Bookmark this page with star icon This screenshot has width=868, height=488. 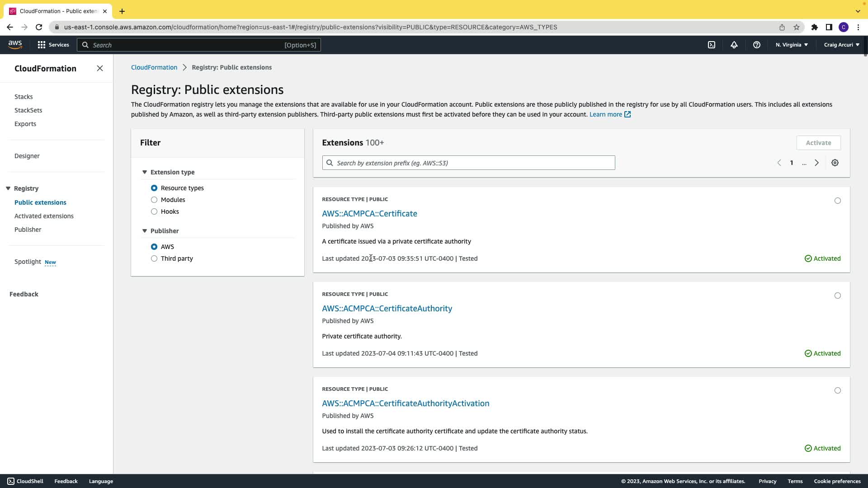[x=797, y=27]
